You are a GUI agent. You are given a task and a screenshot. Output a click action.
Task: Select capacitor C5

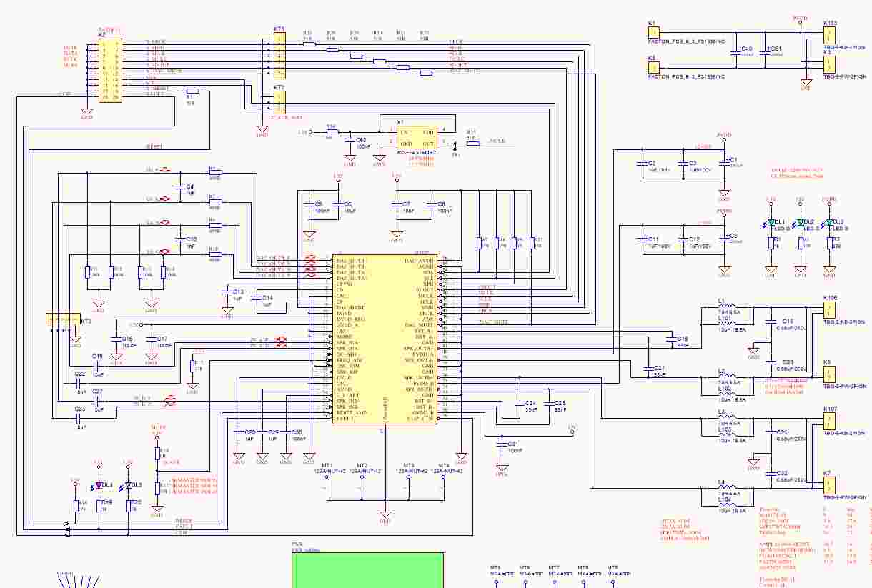[309, 204]
